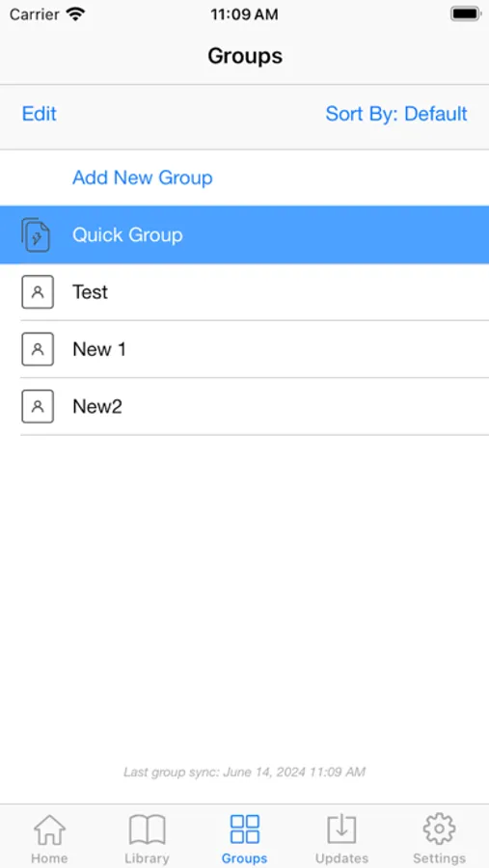Tap the 11:09 AM clock in status bar
489x868 pixels.
point(244,14)
